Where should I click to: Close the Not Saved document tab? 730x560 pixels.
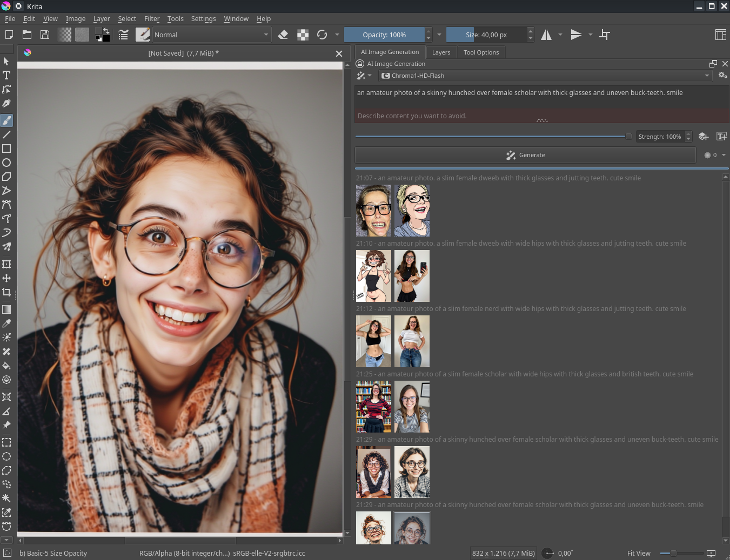pos(339,53)
